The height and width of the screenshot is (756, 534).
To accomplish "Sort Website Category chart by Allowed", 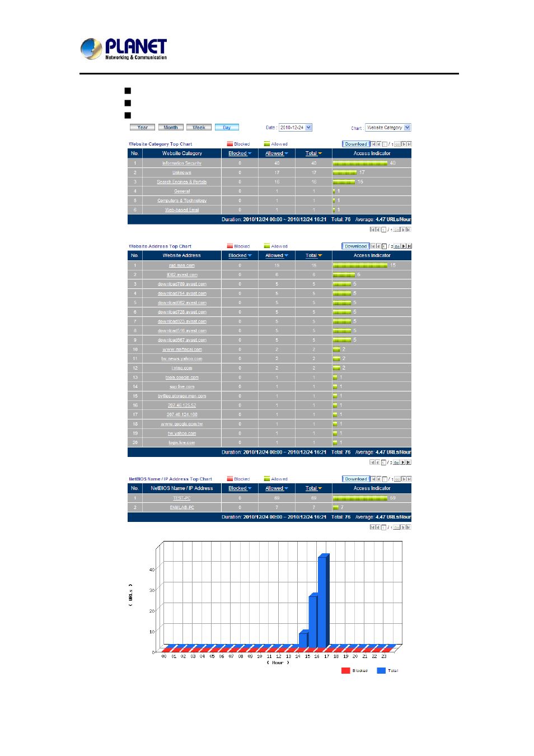I will click(277, 153).
